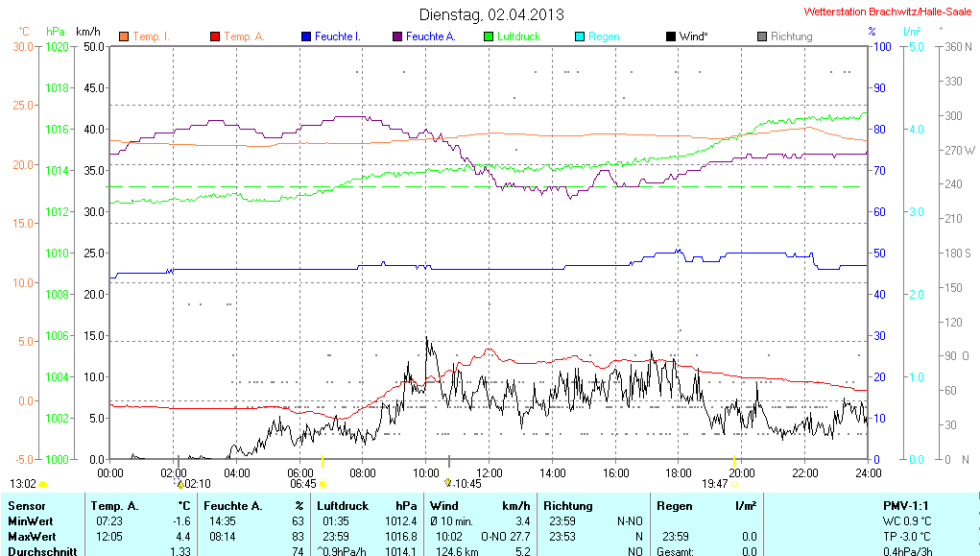Image resolution: width=980 pixels, height=556 pixels.
Task: Click the MaxWert row label
Action: 31,536
